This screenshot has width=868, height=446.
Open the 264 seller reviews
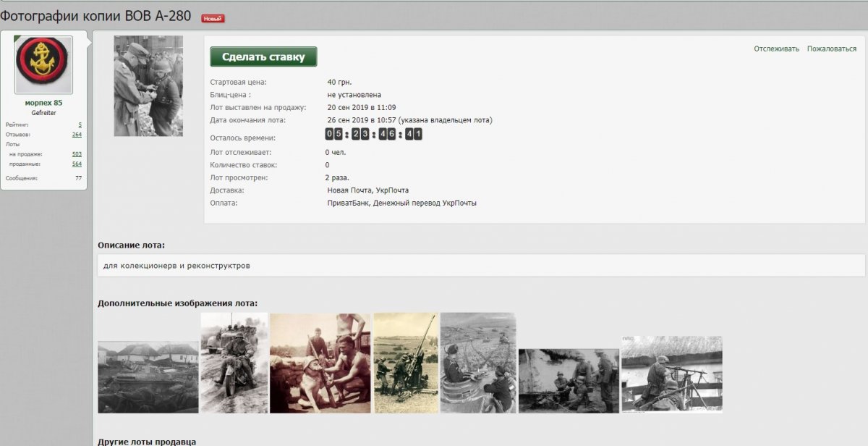click(77, 135)
